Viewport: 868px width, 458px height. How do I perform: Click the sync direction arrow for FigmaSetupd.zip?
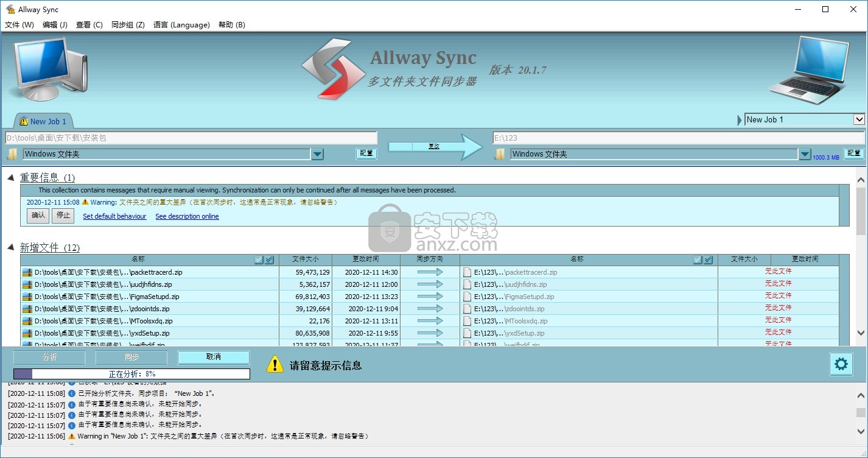point(430,297)
